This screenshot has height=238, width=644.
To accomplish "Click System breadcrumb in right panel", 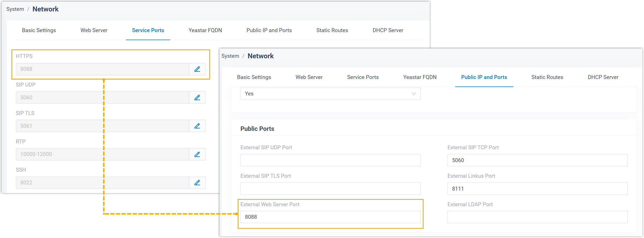I will pyautogui.click(x=230, y=56).
